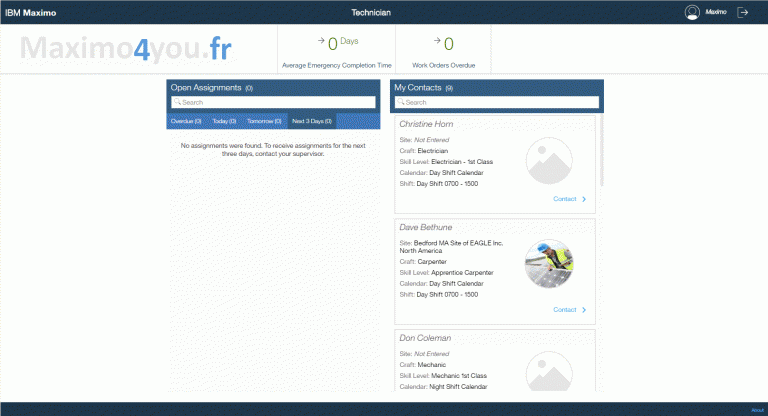Click the Dave Bethune contact name
This screenshot has height=416, width=768.
point(426,227)
